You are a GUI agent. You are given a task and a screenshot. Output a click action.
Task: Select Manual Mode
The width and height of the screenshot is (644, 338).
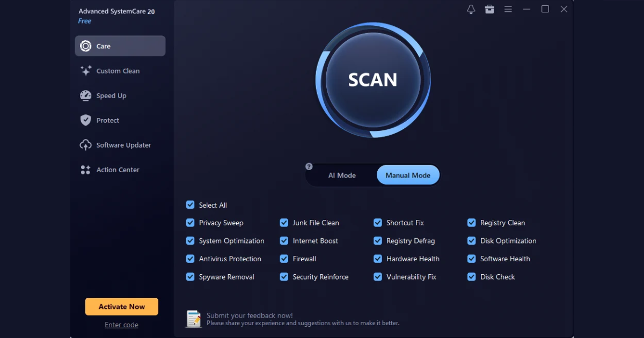(x=408, y=175)
